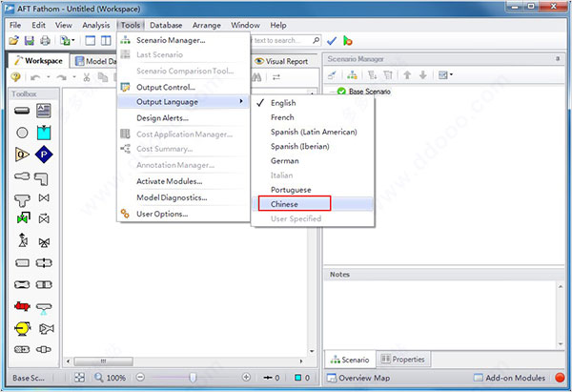Choose Spanish (Iberian) language
The width and height of the screenshot is (572, 392).
tap(313, 146)
